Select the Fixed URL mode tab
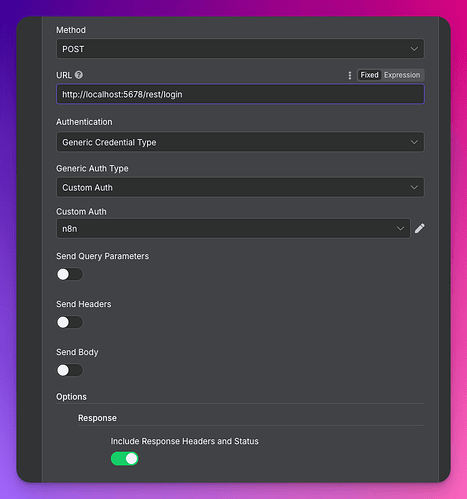The height and width of the screenshot is (499, 467). coord(369,75)
